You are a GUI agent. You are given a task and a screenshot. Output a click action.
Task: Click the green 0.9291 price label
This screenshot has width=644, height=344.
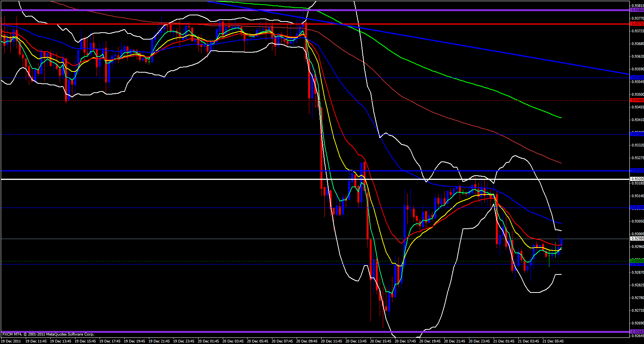point(637,261)
